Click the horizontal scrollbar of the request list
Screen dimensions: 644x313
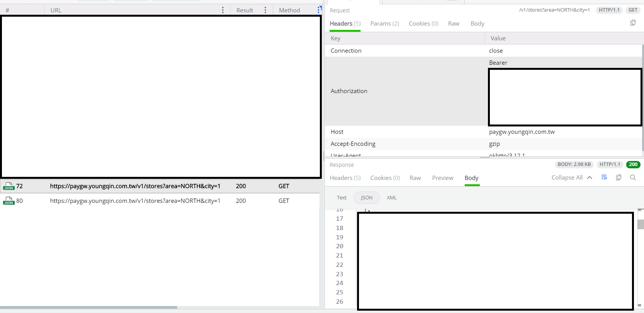tap(89, 307)
